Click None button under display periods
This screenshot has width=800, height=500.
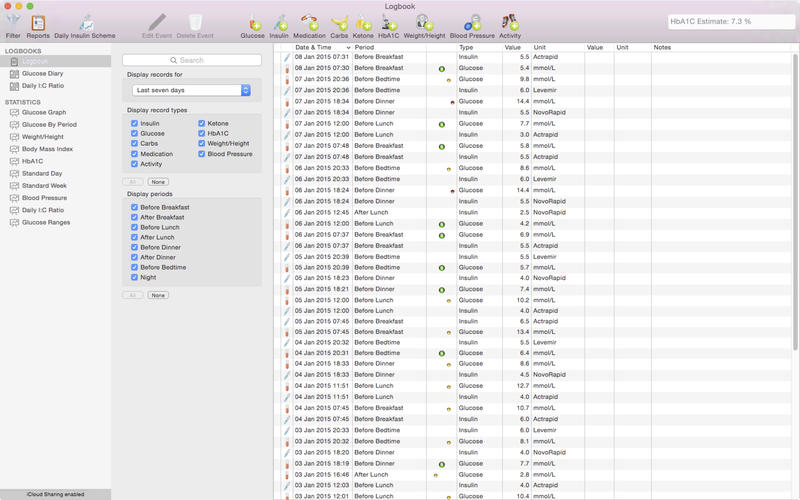point(158,295)
